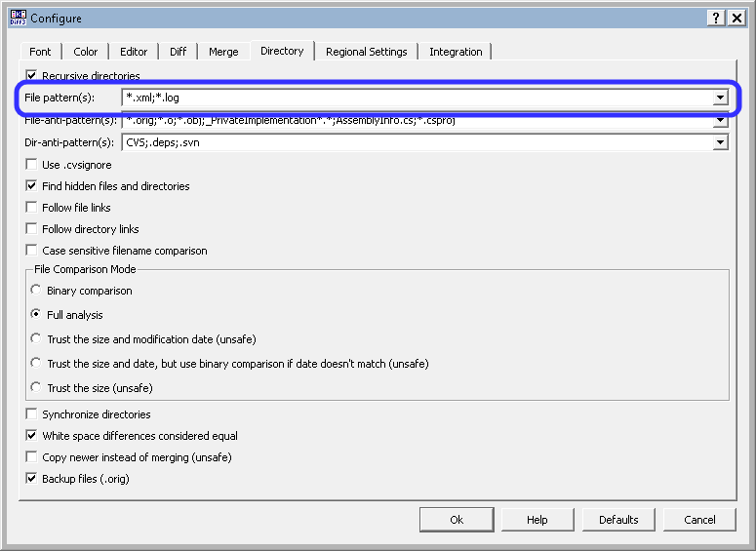Disable Find hidden files and directories

click(x=32, y=186)
